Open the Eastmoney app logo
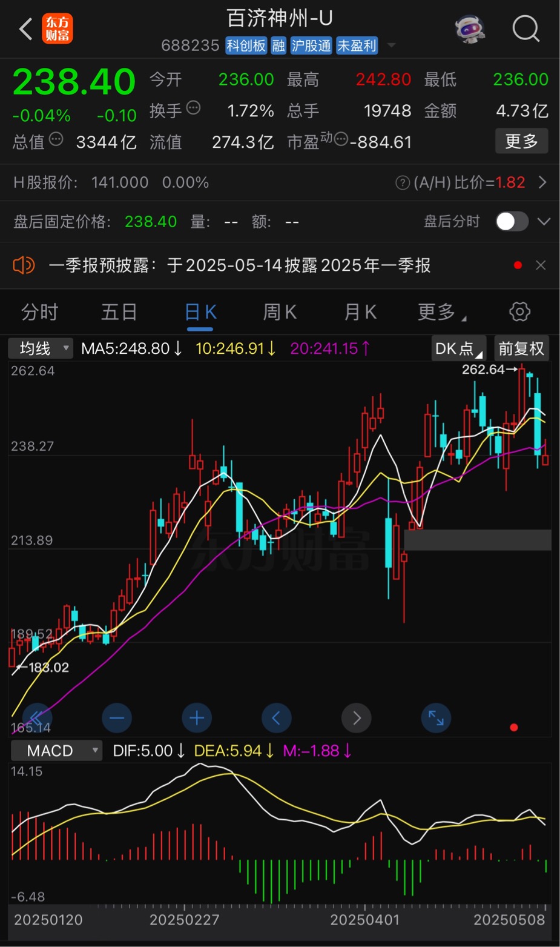 pos(58,29)
